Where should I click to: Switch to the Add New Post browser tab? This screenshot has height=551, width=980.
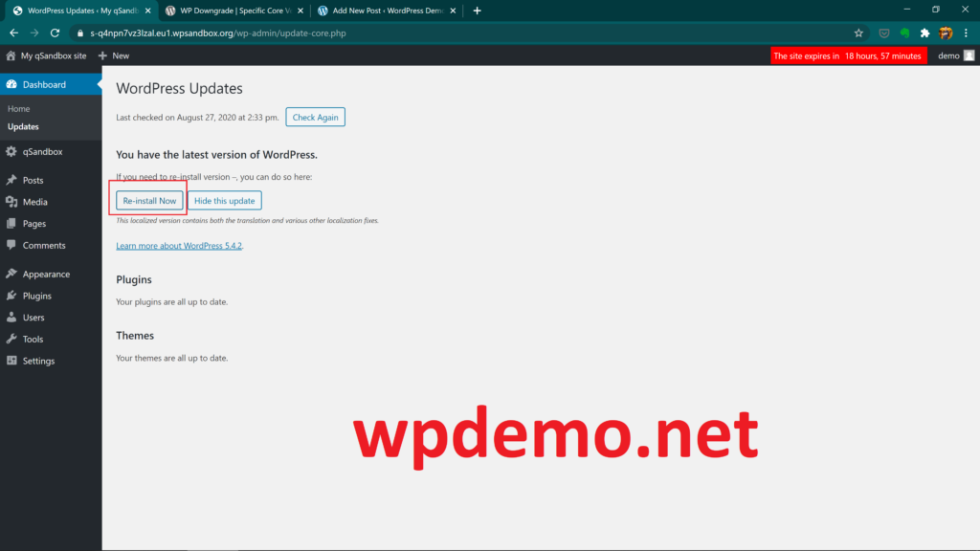pyautogui.click(x=385, y=11)
